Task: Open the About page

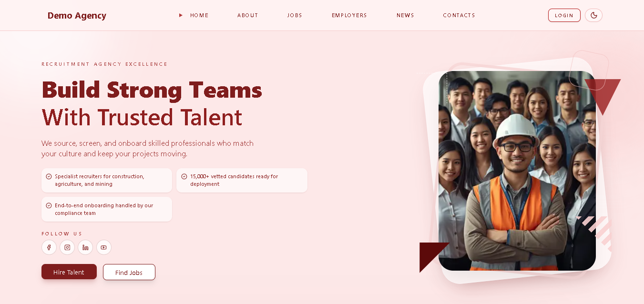Action: pos(248,15)
